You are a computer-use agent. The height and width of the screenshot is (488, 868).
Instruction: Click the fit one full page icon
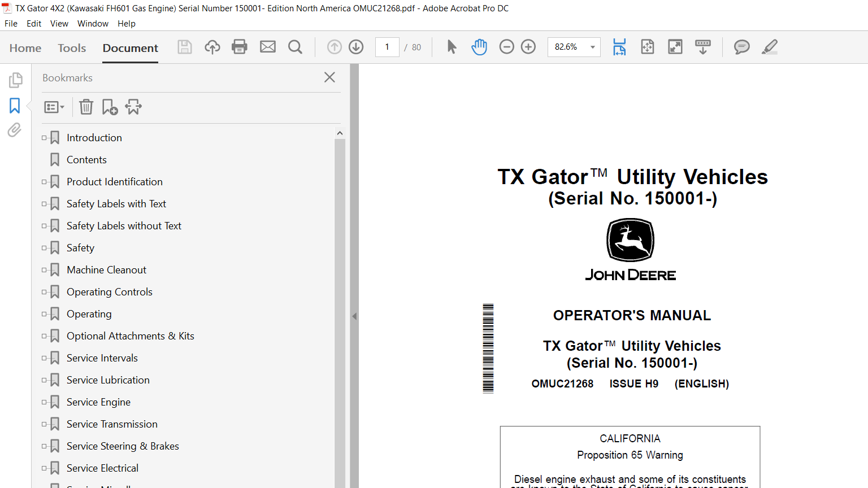[x=648, y=47]
